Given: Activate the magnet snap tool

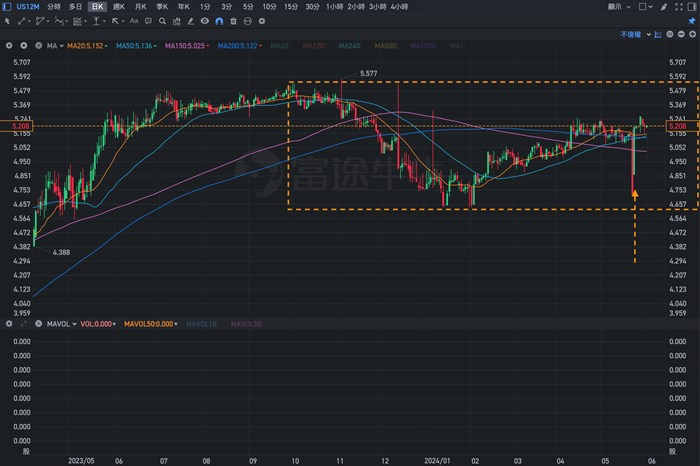Looking at the screenshot, I should click(x=219, y=20).
